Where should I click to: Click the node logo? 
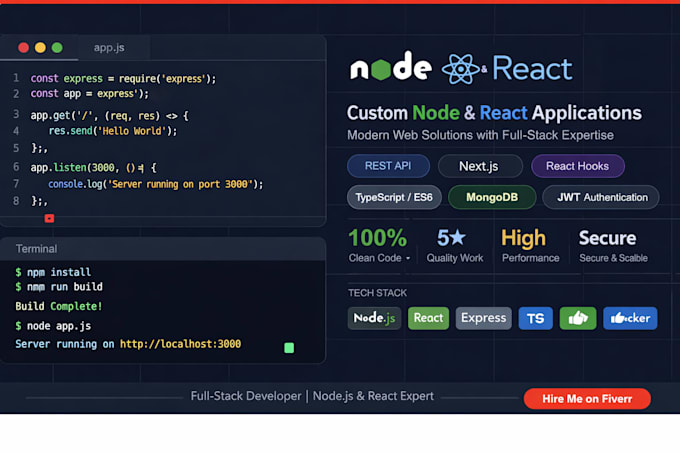(x=391, y=67)
